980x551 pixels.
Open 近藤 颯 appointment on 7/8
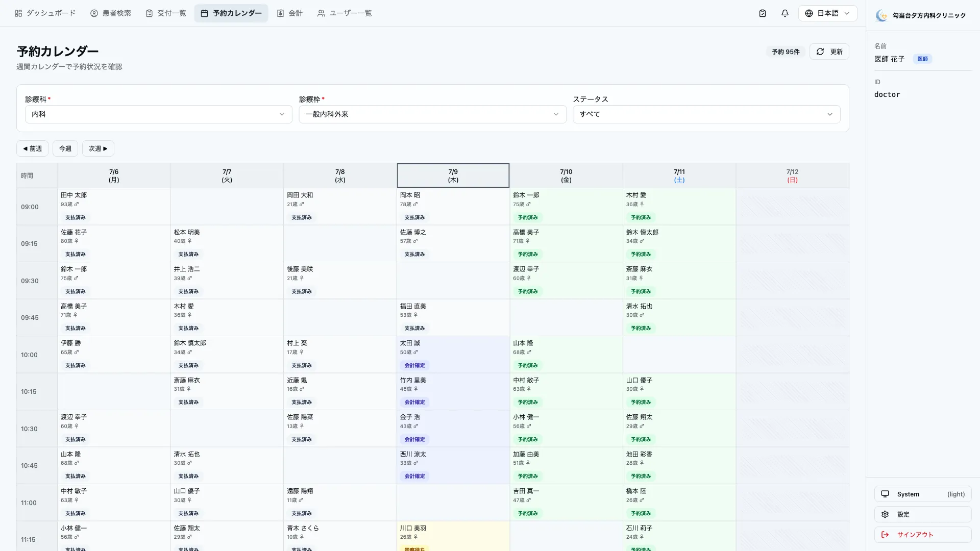[340, 391]
